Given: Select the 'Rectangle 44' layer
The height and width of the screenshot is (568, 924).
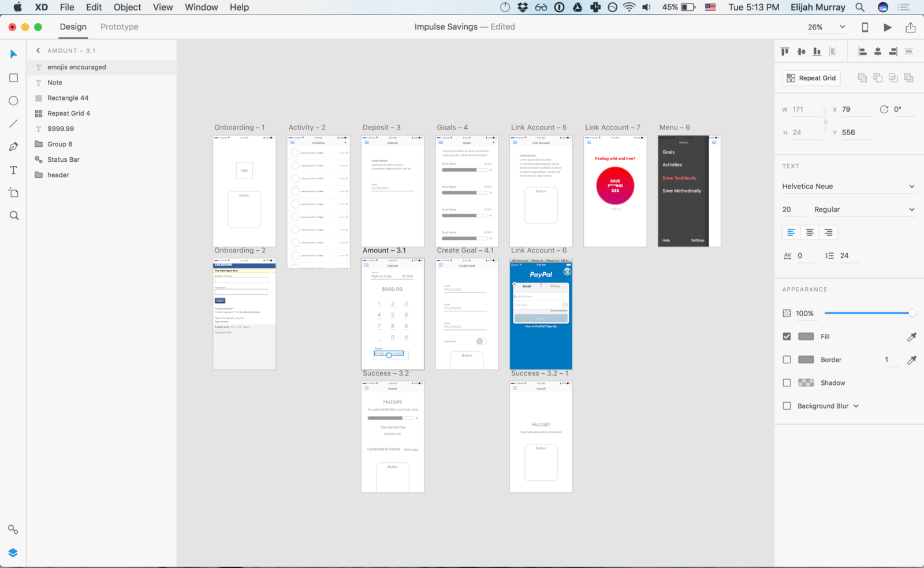Looking at the screenshot, I should point(102,98).
